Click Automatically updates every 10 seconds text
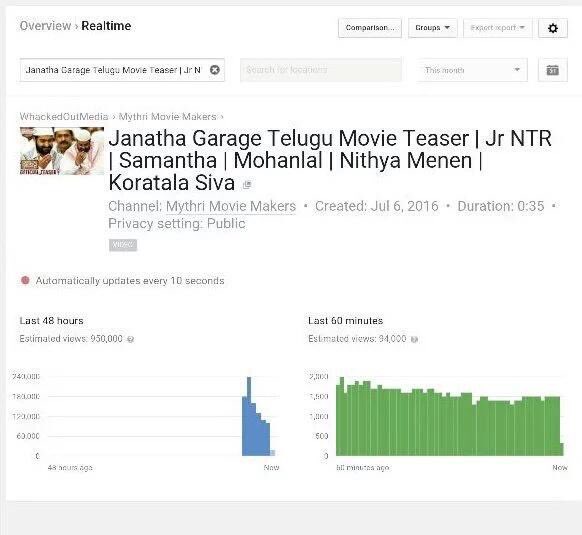 click(130, 281)
